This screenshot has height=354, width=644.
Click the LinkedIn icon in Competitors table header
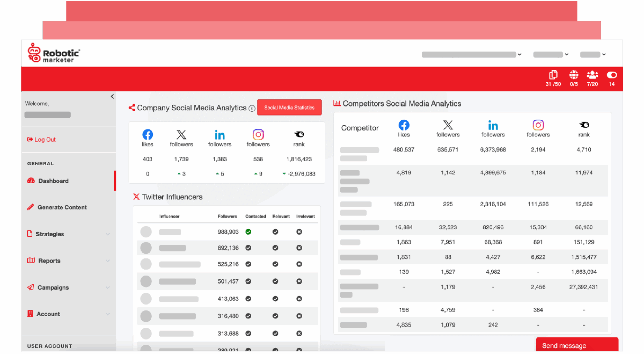click(x=493, y=125)
